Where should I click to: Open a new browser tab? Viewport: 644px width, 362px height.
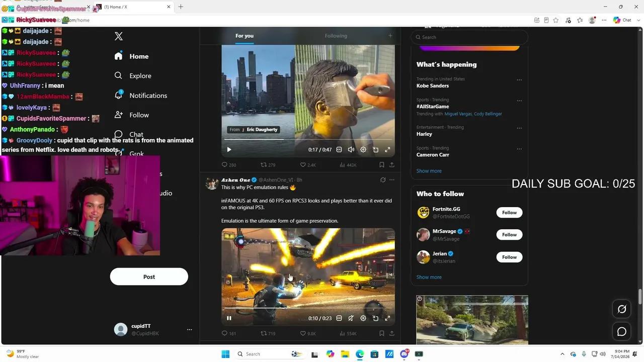point(181,7)
